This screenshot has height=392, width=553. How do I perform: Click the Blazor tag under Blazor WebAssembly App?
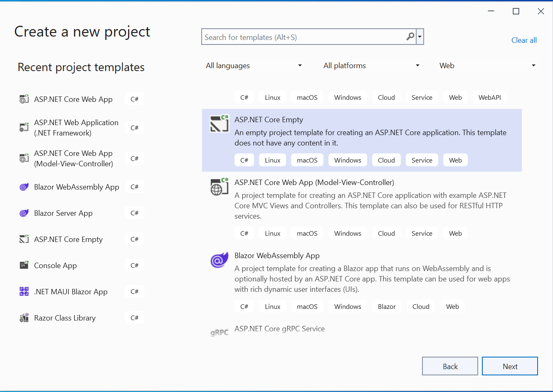(387, 306)
